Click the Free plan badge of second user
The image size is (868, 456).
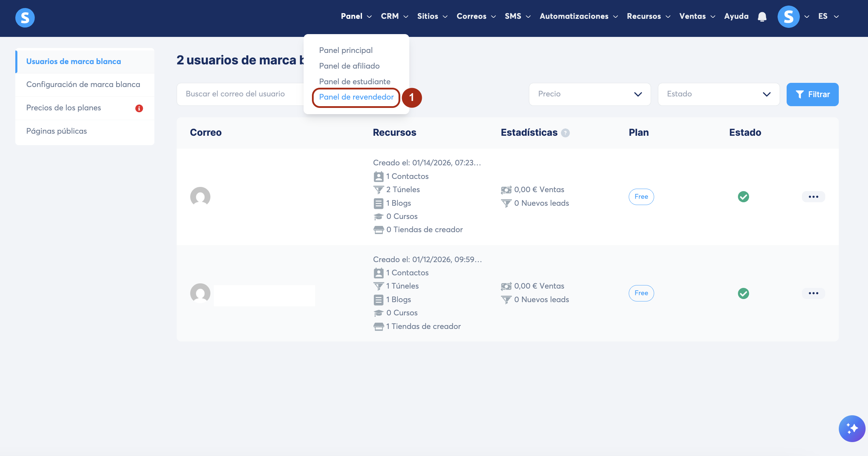(641, 293)
